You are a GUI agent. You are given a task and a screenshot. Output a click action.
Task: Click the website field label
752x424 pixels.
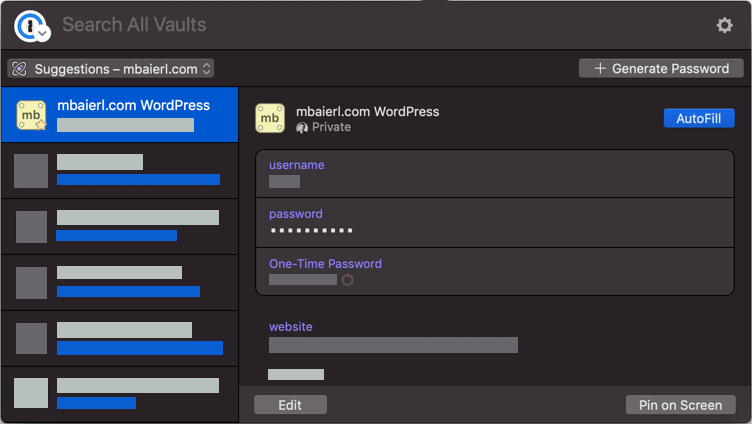[x=291, y=327]
